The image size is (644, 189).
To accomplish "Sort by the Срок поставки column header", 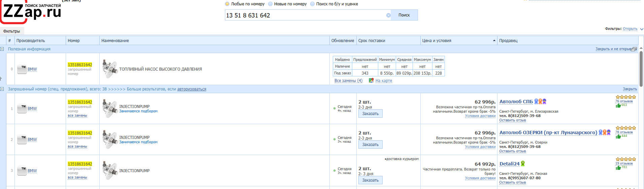I will [388, 41].
